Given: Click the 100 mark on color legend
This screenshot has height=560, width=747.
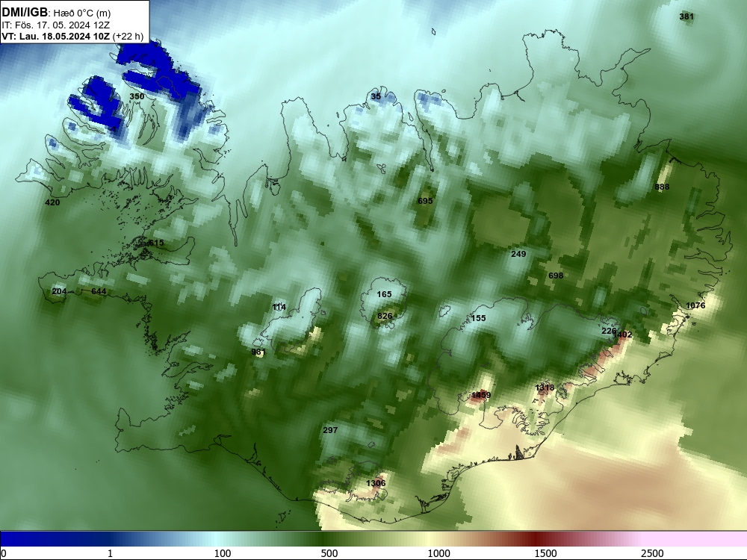Looking at the screenshot, I should (223, 553).
